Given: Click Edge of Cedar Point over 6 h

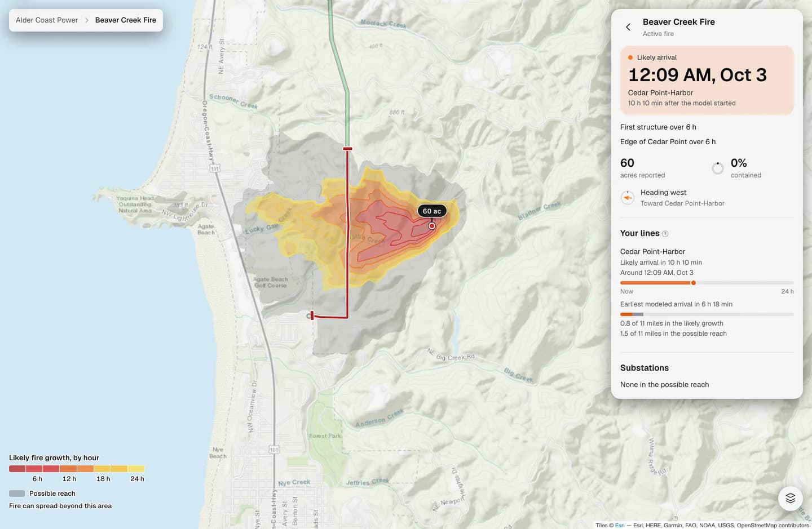Looking at the screenshot, I should point(668,142).
